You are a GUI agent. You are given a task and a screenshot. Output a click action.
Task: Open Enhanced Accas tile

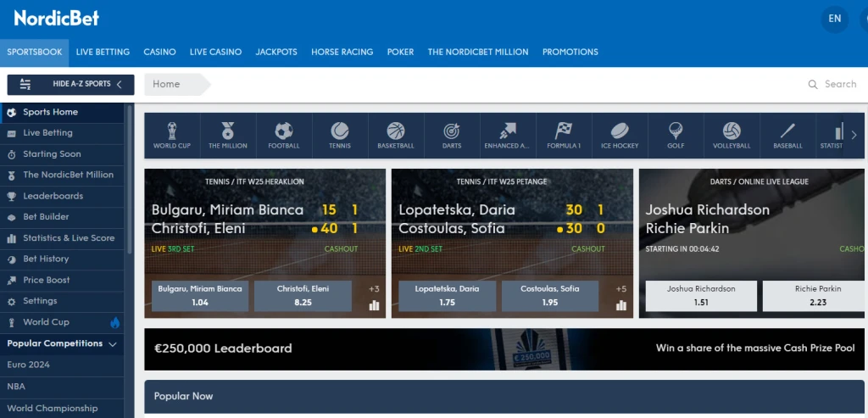(508, 136)
